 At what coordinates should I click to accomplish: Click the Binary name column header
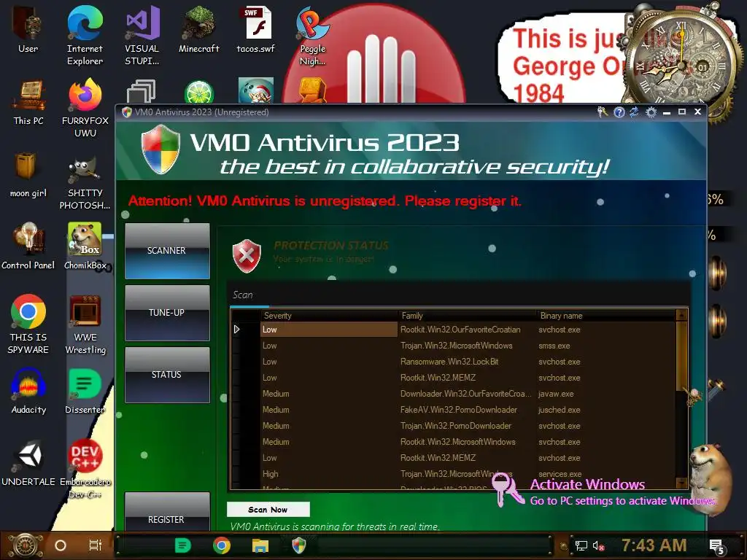click(x=606, y=316)
